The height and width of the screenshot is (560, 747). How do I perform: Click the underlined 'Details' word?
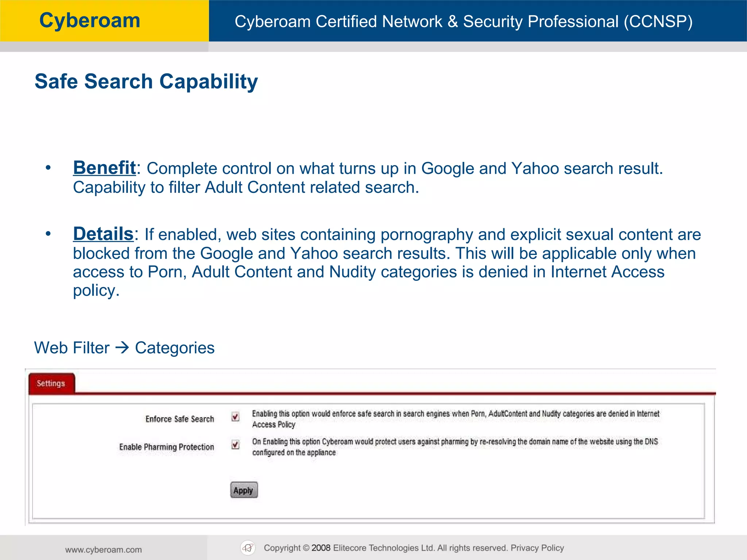[x=103, y=234]
